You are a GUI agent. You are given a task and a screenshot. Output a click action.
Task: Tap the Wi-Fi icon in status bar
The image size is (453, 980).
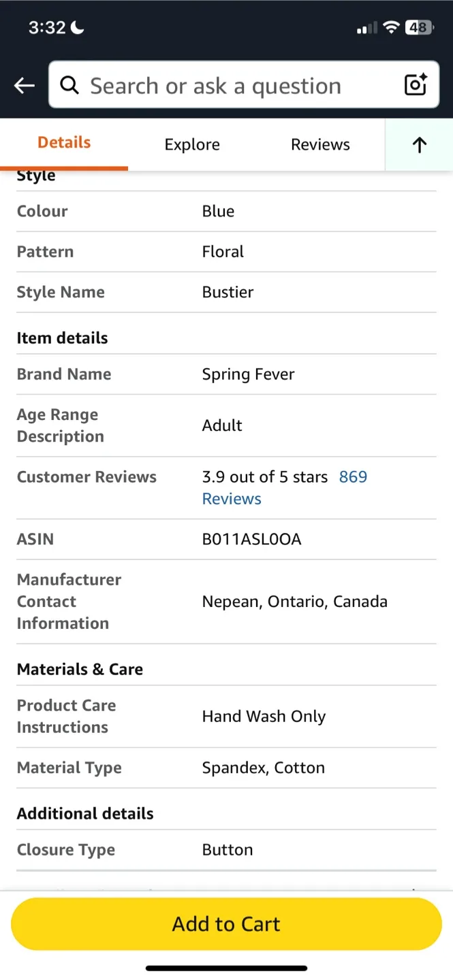[x=392, y=27]
